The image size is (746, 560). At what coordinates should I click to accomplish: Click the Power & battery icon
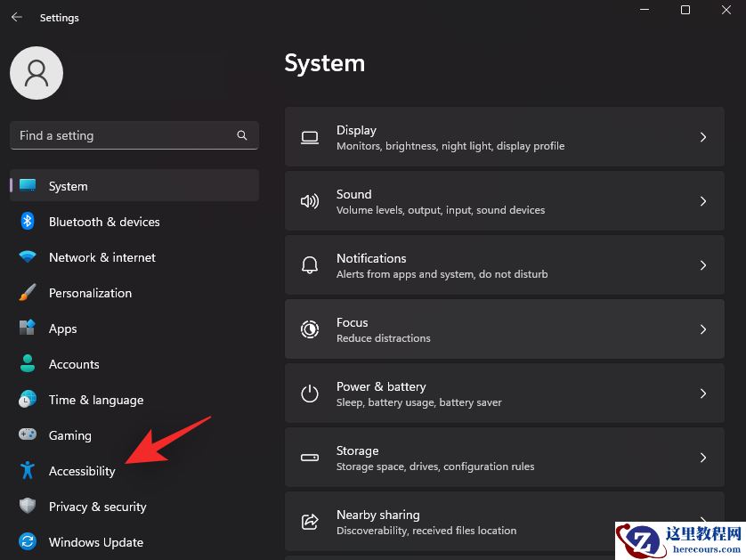tap(309, 394)
